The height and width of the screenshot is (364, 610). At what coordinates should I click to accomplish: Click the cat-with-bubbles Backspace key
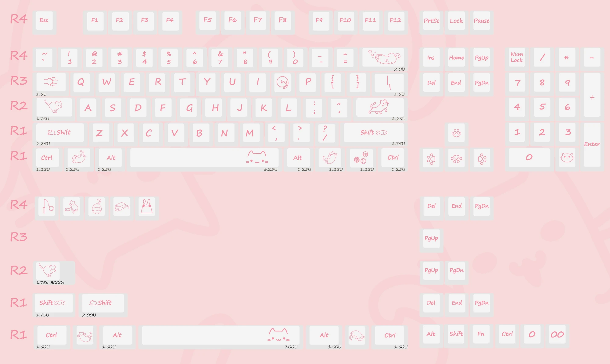[383, 57]
